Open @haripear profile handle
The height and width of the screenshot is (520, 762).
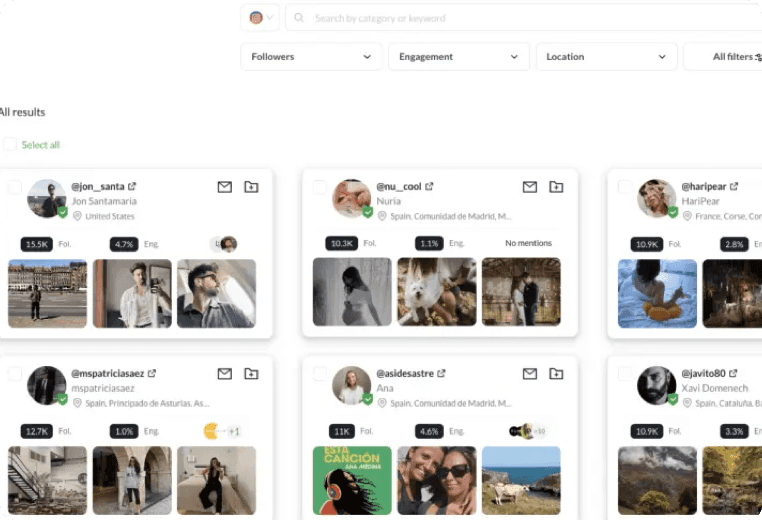click(x=704, y=187)
